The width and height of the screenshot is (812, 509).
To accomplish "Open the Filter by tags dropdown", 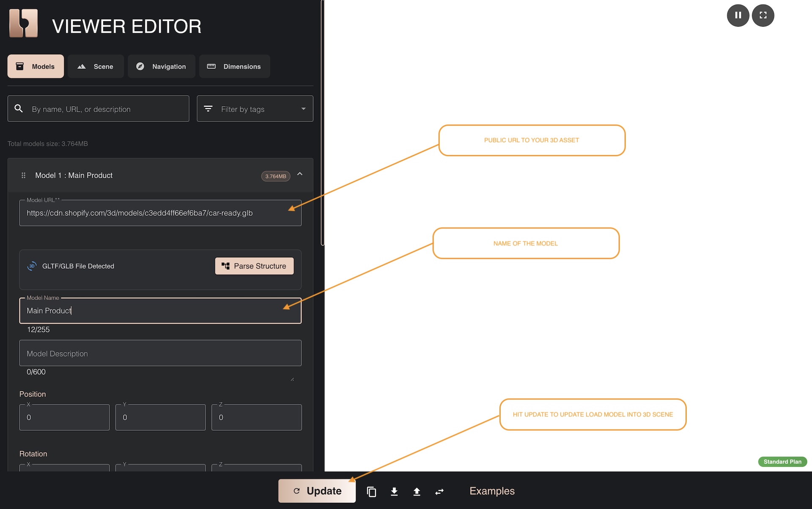I will click(x=255, y=109).
